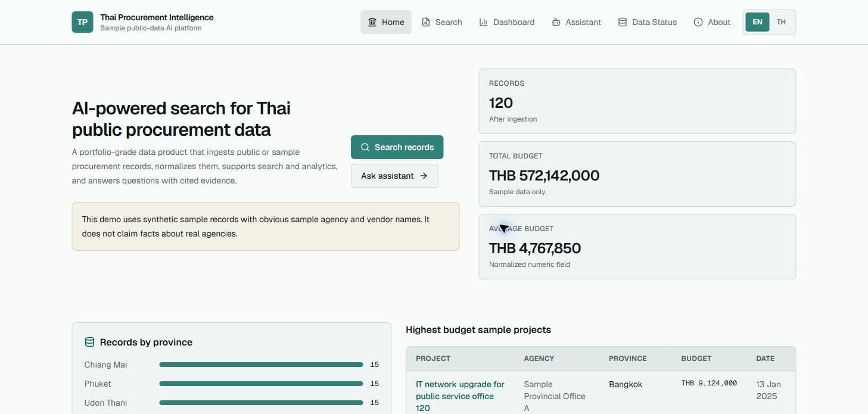Viewport: 868px width, 414px height.
Task: Switch language to TH
Action: [781, 22]
